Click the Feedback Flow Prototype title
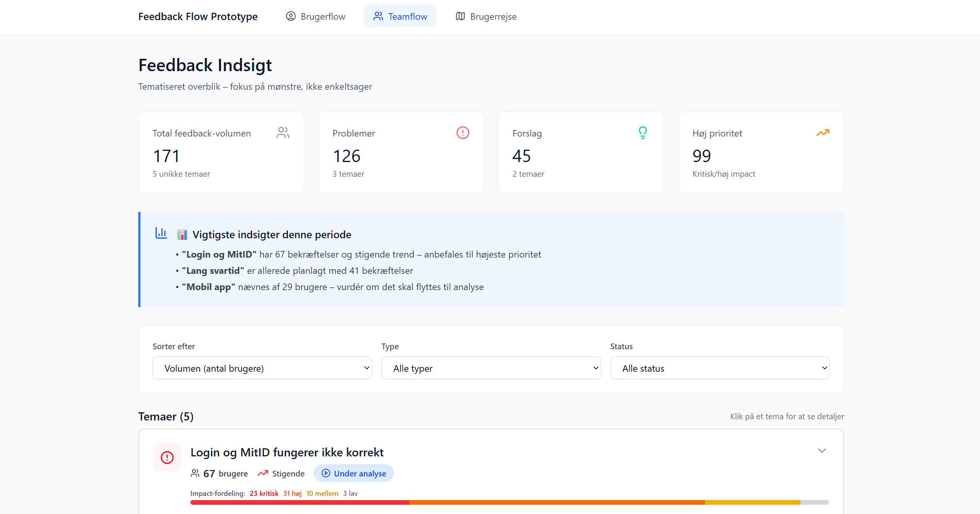This screenshot has width=980, height=514. [x=198, y=16]
